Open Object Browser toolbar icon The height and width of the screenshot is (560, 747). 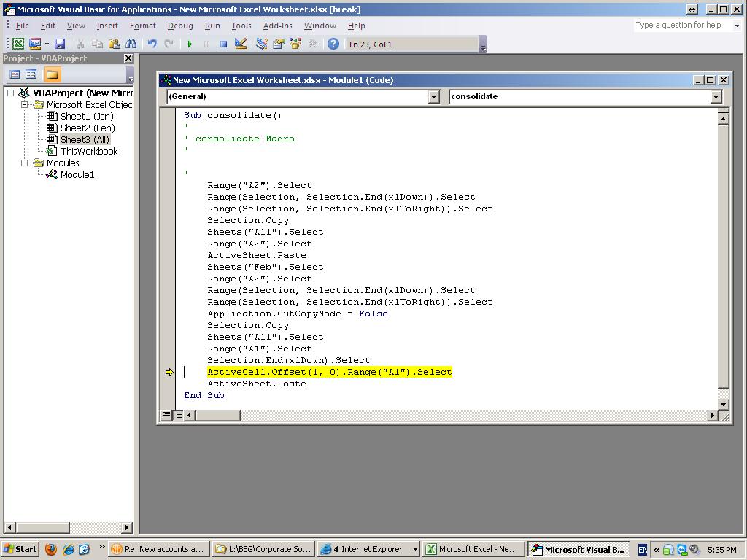pos(295,44)
